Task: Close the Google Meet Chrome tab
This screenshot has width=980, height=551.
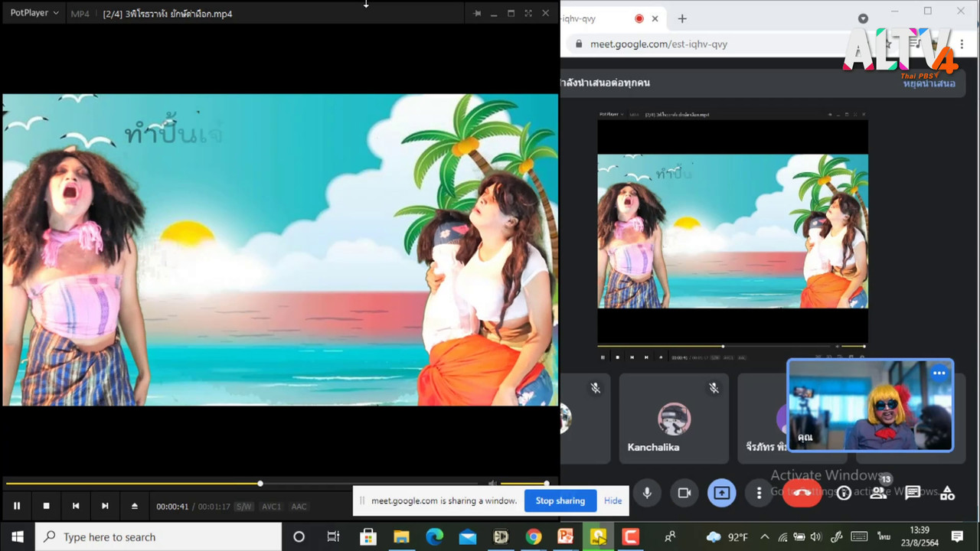Action: coord(655,18)
